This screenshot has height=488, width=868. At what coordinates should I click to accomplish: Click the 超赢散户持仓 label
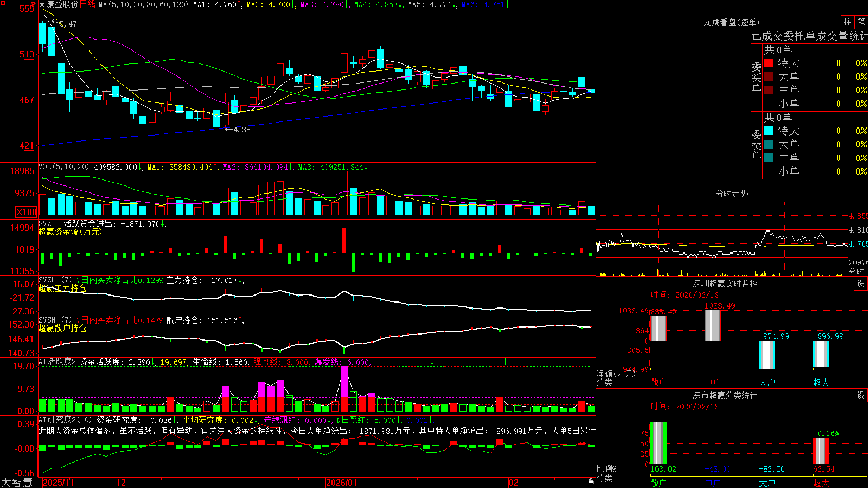62,329
